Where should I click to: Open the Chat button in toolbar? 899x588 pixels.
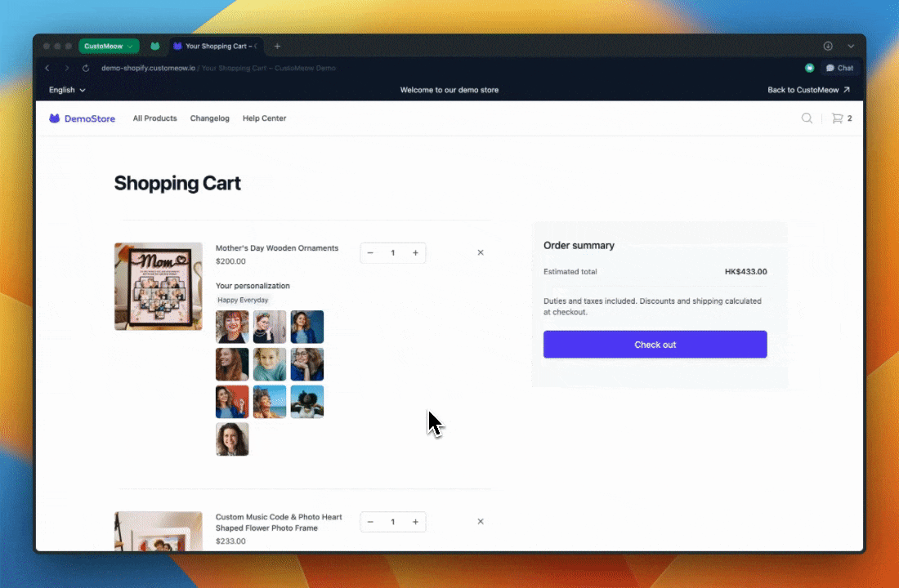pyautogui.click(x=840, y=69)
